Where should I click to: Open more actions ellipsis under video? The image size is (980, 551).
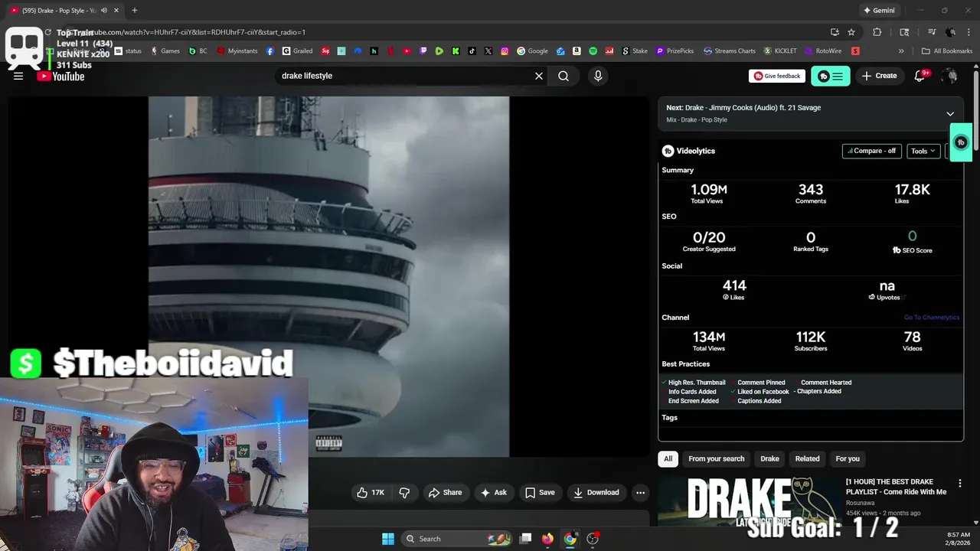click(641, 492)
